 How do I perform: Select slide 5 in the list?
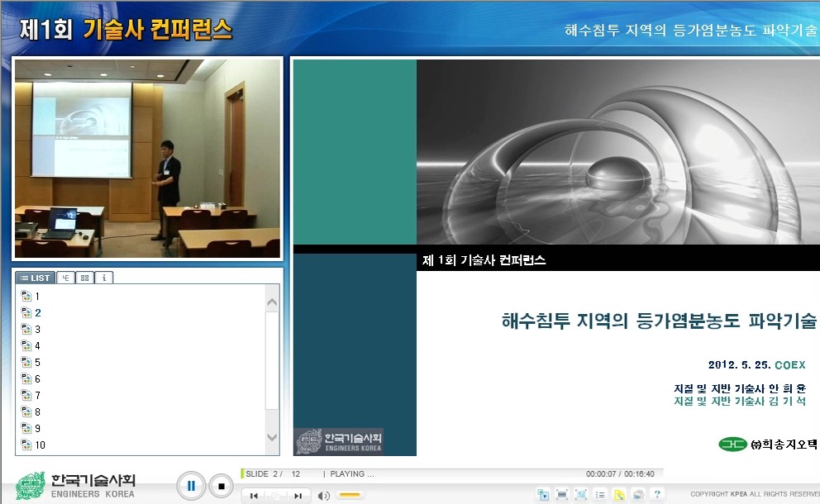pyautogui.click(x=37, y=362)
